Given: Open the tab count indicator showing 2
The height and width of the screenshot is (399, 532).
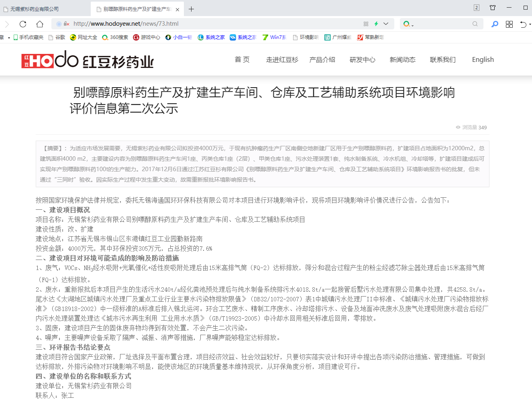Looking at the screenshot, I should click(477, 8).
